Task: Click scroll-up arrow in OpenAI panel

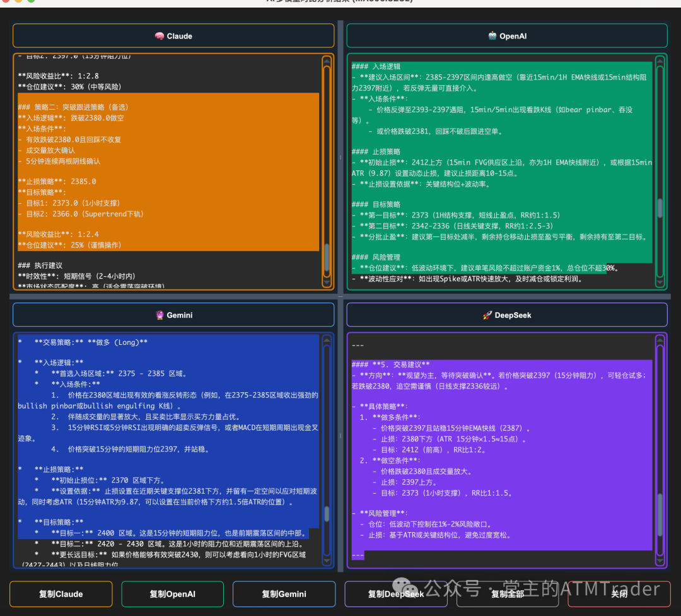Action: coord(660,61)
